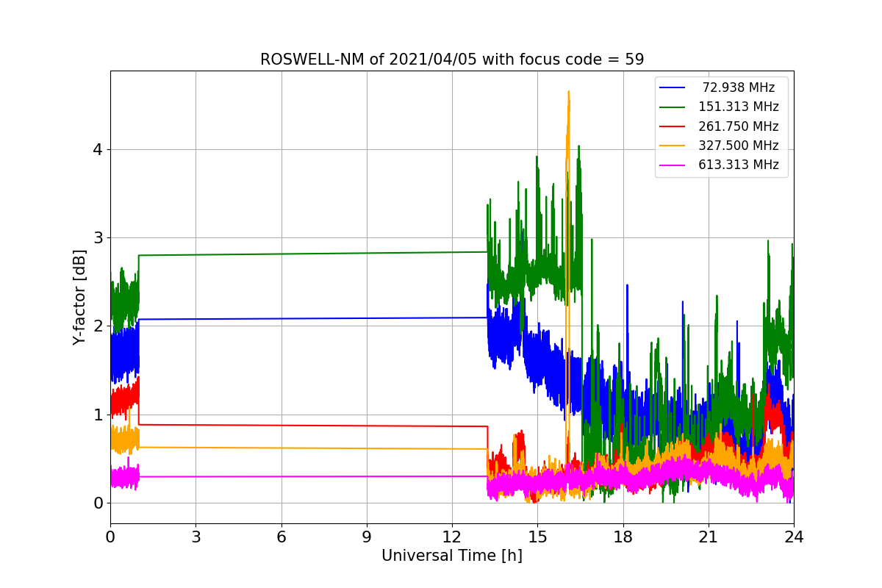Click the x-axis tick label 15
Viewport: 882px width, 588px height.
click(x=537, y=537)
